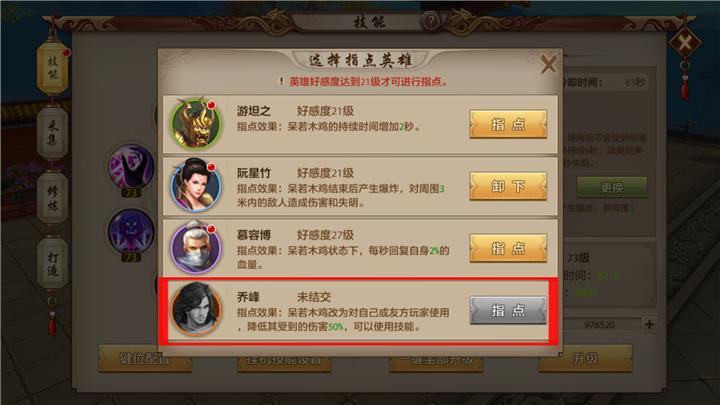Click grey 指点 button for 乔峰
Viewport: 720px width, 405px height.
point(508,310)
